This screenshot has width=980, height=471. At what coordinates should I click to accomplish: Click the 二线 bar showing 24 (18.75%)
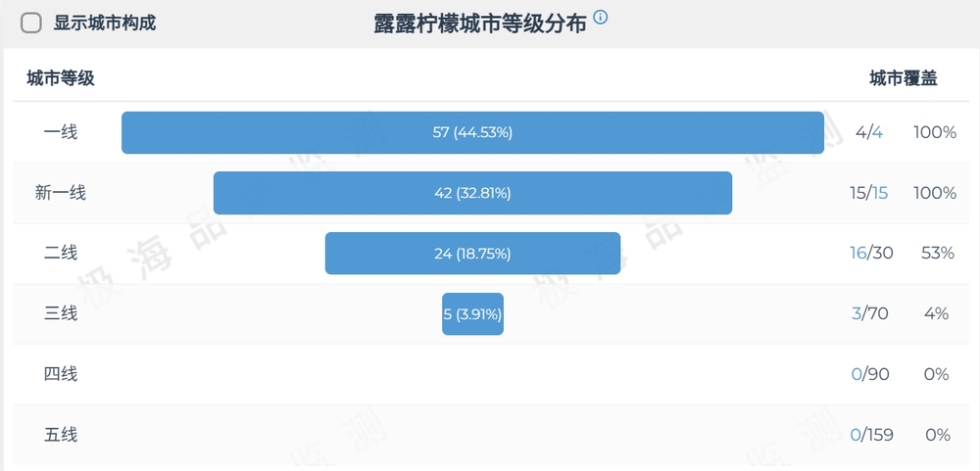click(472, 253)
